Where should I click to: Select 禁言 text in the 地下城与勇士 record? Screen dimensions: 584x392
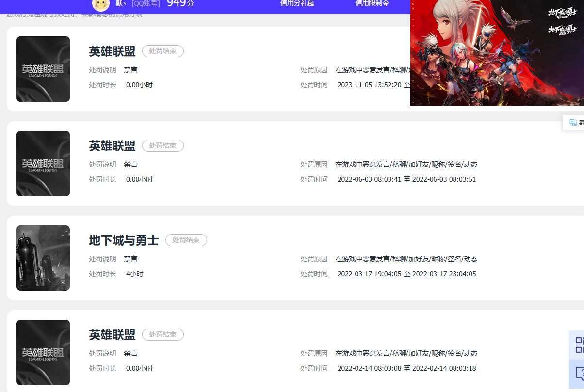[130, 259]
